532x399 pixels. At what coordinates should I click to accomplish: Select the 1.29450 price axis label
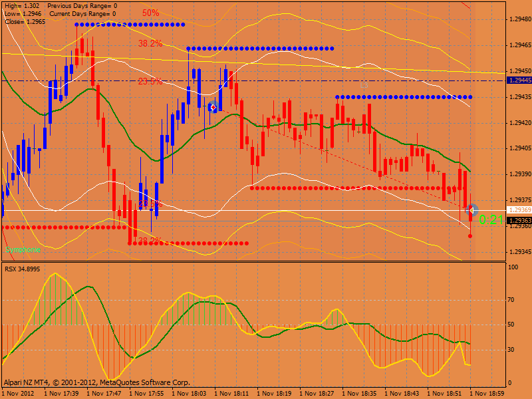(x=520, y=71)
